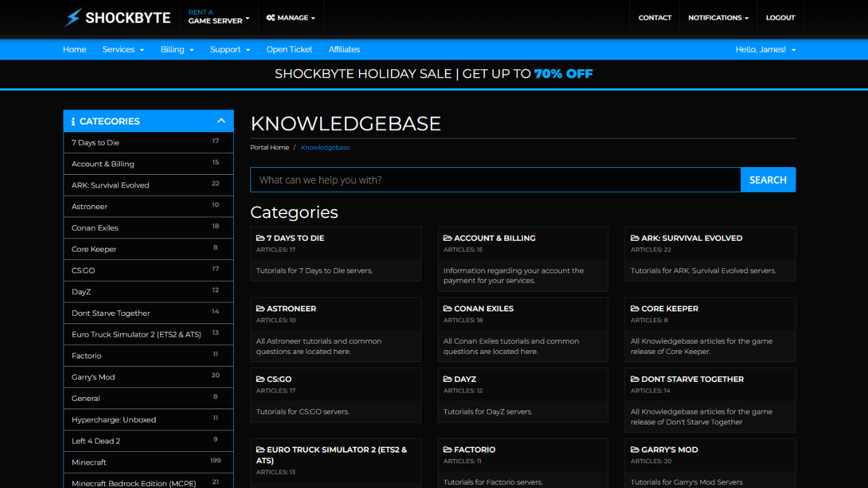
Task: Open the Support dropdown menu
Action: click(230, 50)
